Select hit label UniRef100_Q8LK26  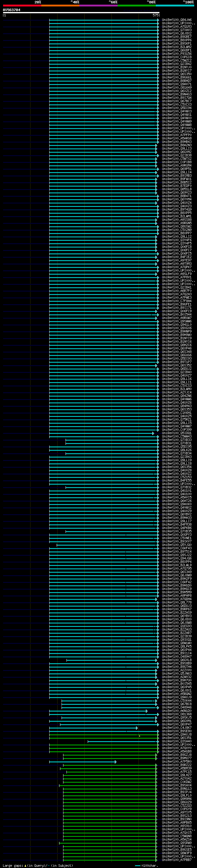click(x=177, y=450)
